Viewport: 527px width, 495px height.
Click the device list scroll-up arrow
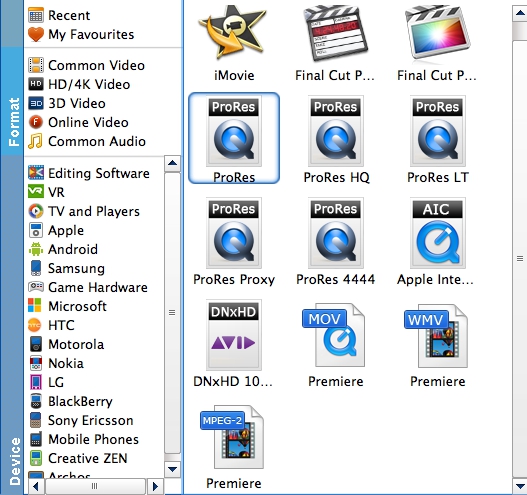(x=172, y=163)
